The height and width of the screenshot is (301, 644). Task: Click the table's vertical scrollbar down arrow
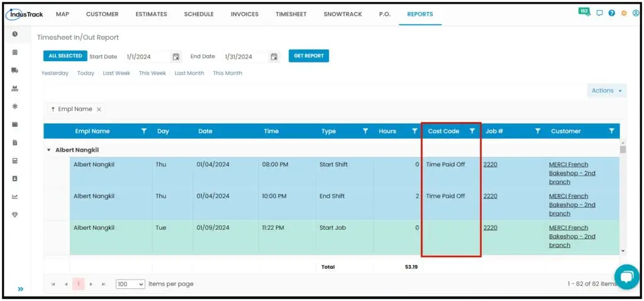(623, 251)
